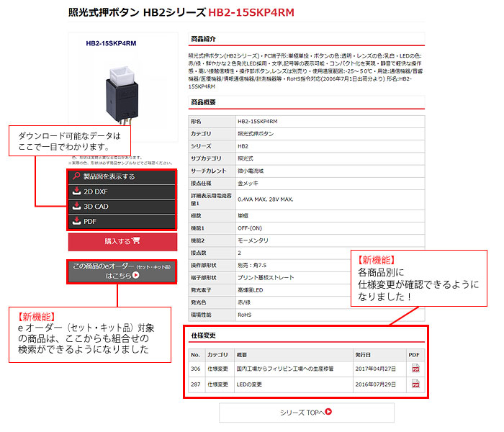Click the download icon next to 3D CAD
This screenshot has height=432, width=504.
[76, 206]
